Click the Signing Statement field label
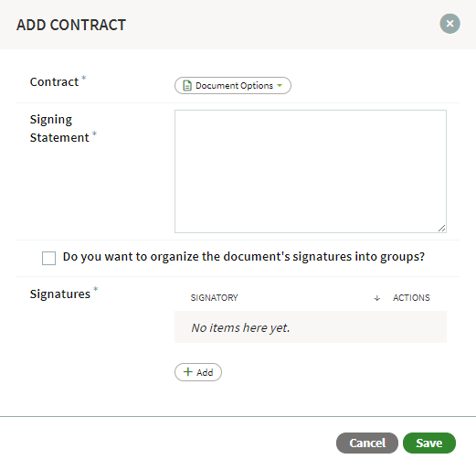 point(59,128)
